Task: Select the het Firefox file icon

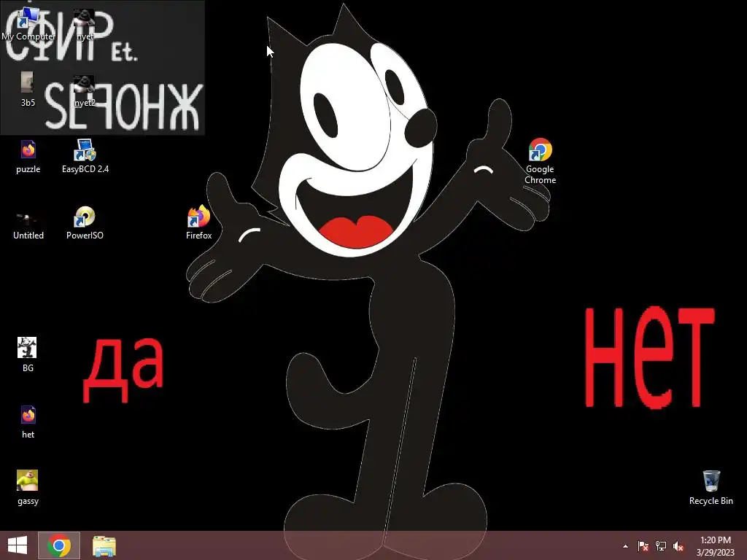Action: 28,422
